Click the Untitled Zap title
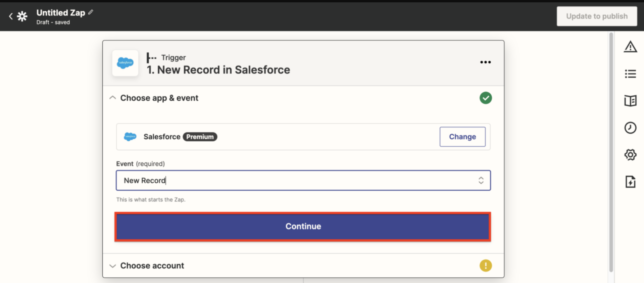This screenshot has height=283, width=644. 61,13
